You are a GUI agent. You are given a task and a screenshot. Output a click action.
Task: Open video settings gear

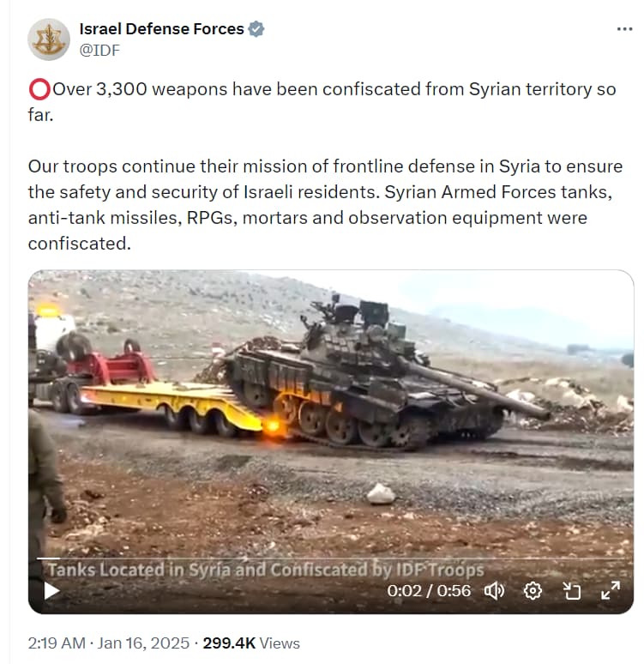click(533, 590)
